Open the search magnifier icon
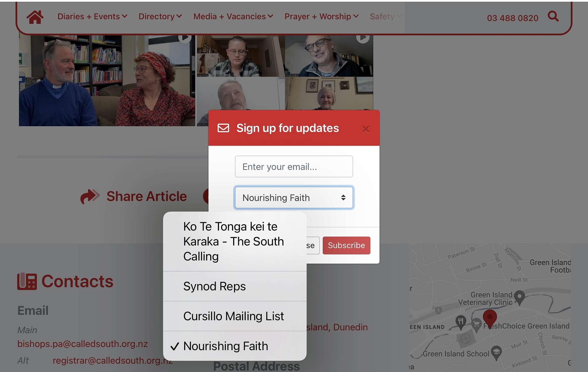Screen dimensions: 588x372 tap(553, 16)
